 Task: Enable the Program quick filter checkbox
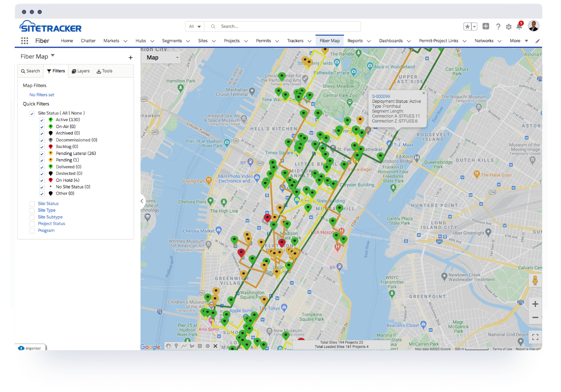[x=32, y=231]
